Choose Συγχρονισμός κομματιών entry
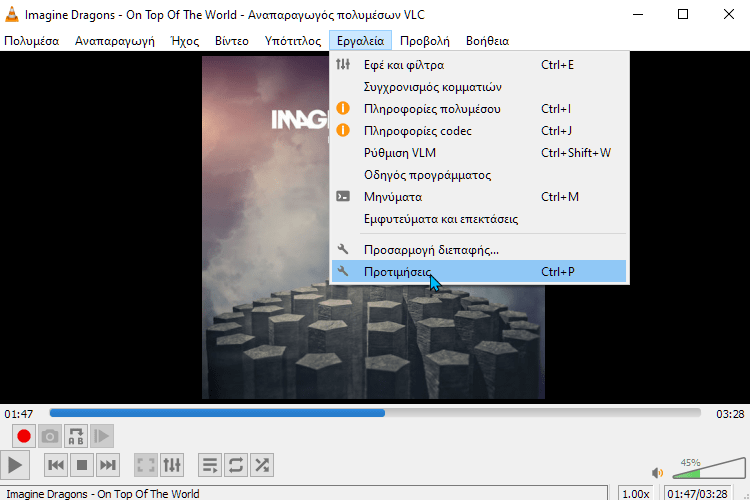 tap(479, 87)
